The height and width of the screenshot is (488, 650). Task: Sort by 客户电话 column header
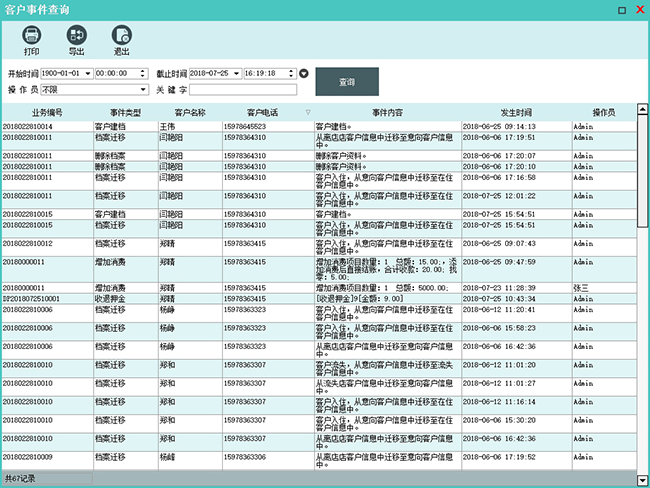[263, 112]
